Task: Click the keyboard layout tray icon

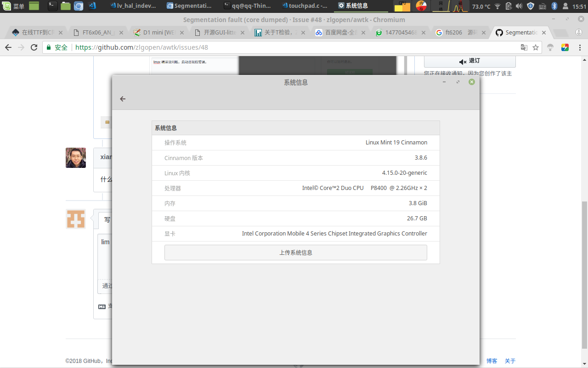Action: [542, 6]
